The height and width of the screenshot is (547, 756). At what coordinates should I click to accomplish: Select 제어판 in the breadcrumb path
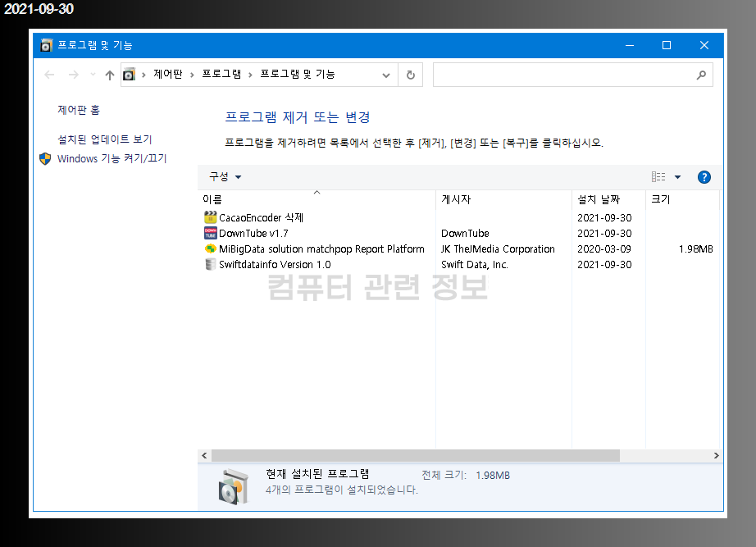click(x=168, y=75)
